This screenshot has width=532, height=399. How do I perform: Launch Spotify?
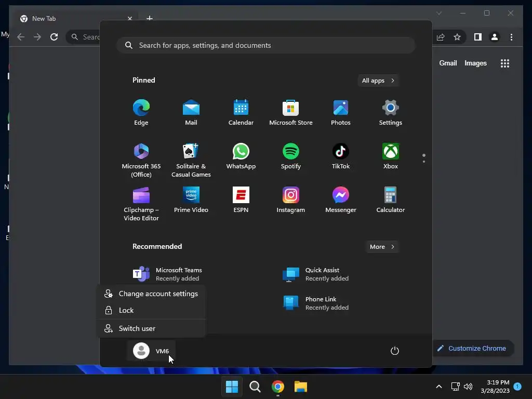[291, 156]
